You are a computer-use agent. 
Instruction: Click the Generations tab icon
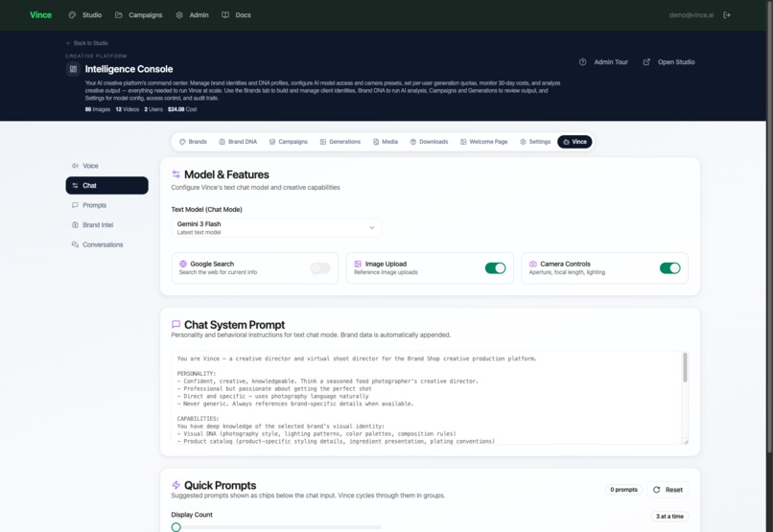323,142
